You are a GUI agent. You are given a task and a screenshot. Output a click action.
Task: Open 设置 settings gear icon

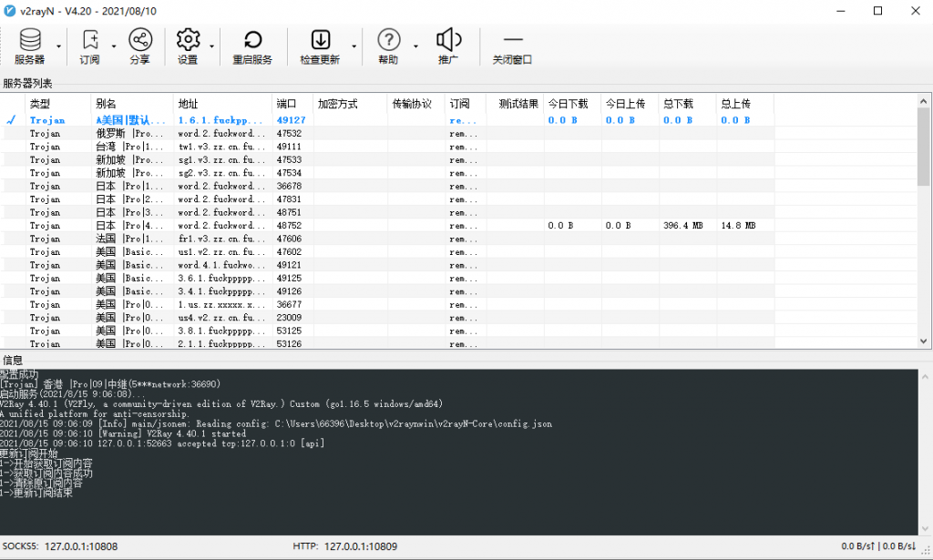188,40
